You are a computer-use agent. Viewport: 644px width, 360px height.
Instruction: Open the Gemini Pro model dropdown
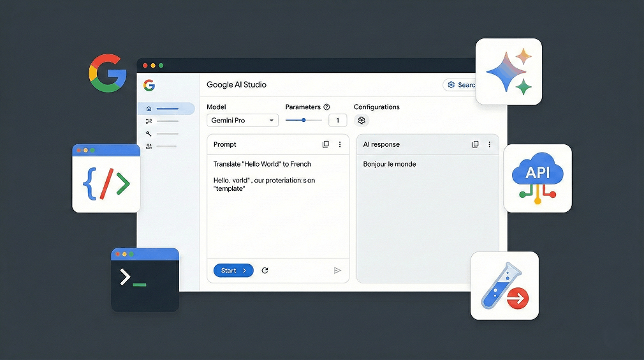(242, 121)
